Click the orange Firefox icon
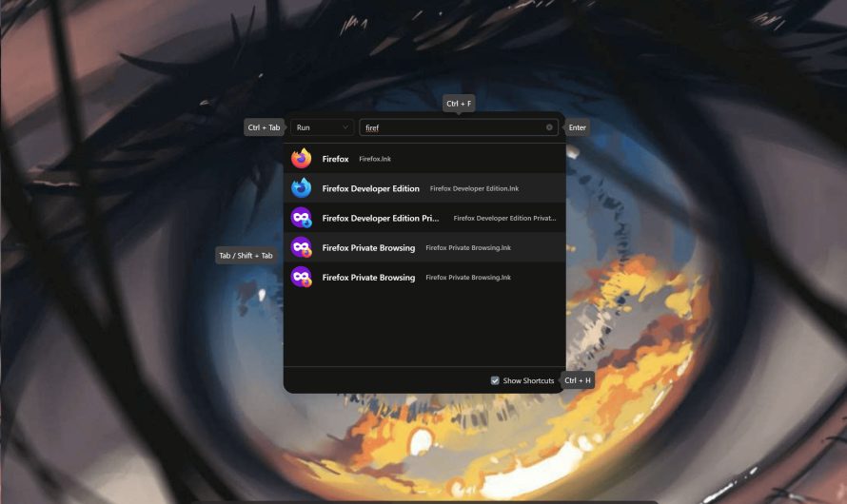The width and height of the screenshot is (847, 504). coord(302,159)
